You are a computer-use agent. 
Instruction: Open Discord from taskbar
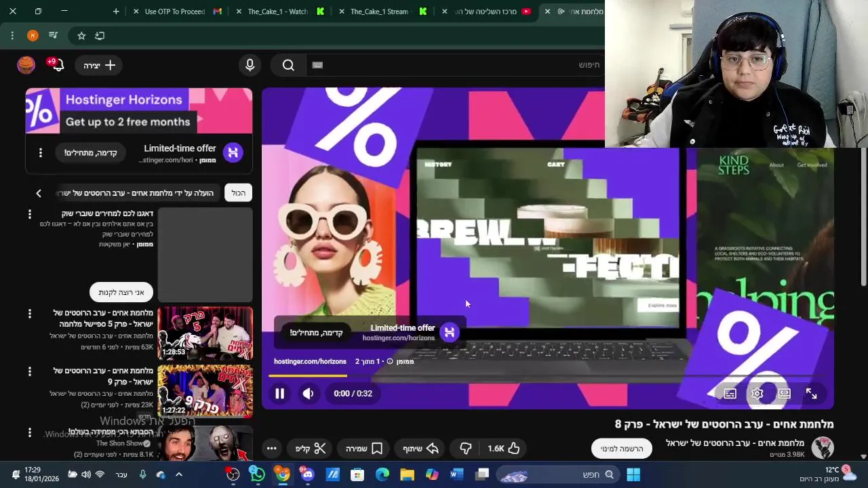307,474
